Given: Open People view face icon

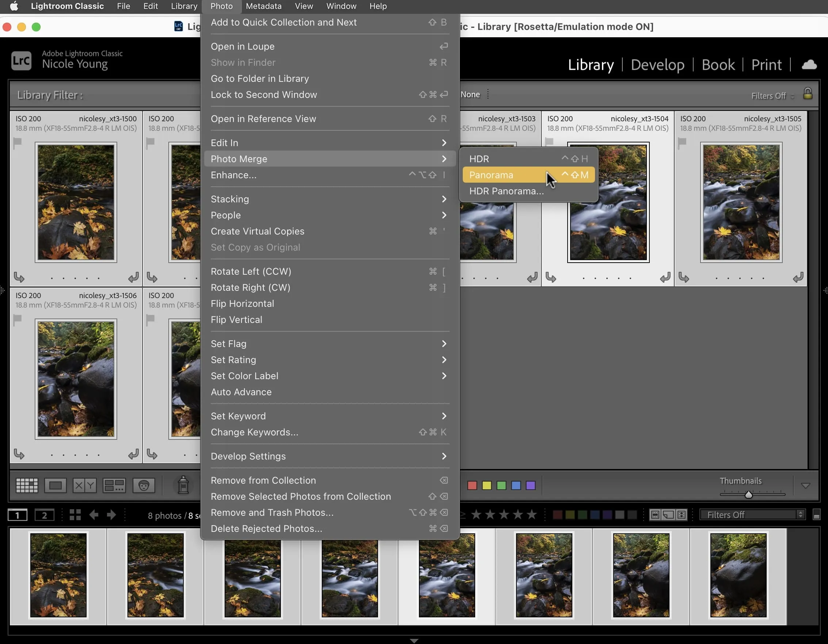Looking at the screenshot, I should [144, 485].
